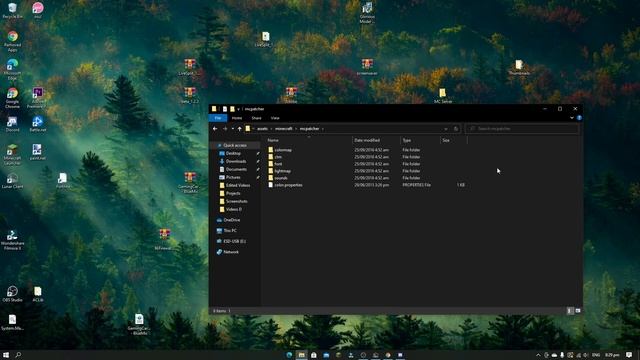This screenshot has width=640, height=360.
Task: Select the Thumbnails folder on desktop
Action: coord(519,67)
